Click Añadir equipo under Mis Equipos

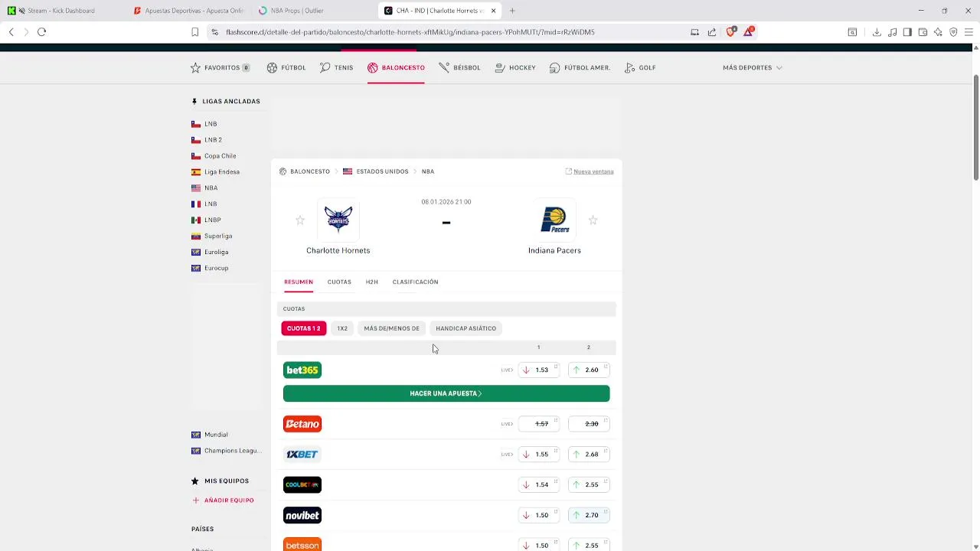click(223, 500)
